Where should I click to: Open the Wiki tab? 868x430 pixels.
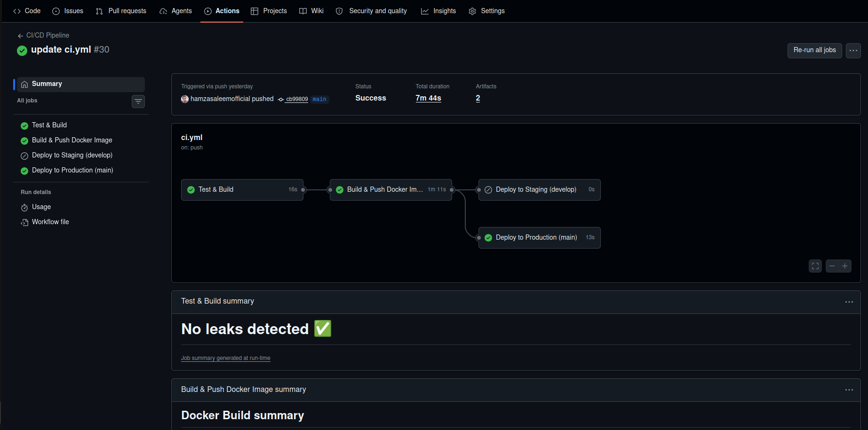(311, 11)
